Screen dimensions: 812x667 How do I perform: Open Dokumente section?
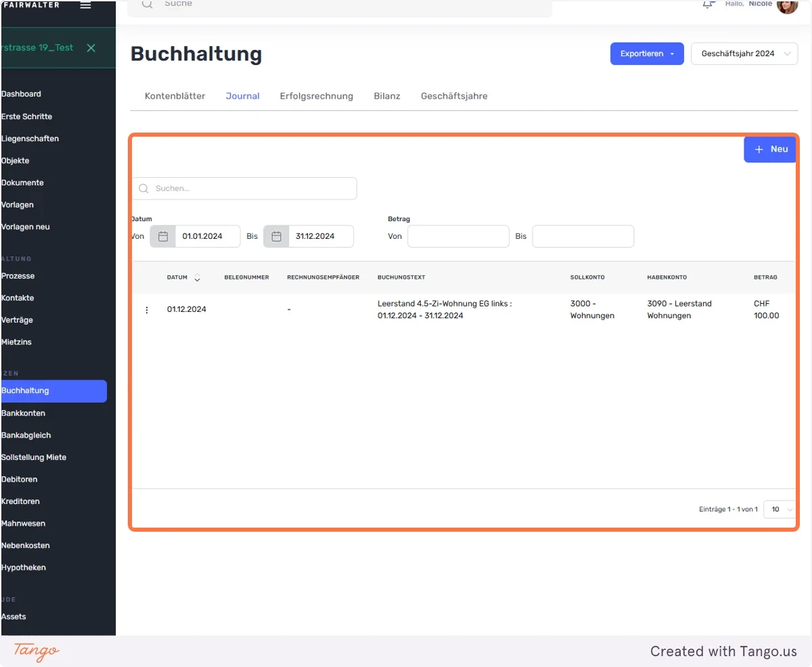click(x=22, y=183)
